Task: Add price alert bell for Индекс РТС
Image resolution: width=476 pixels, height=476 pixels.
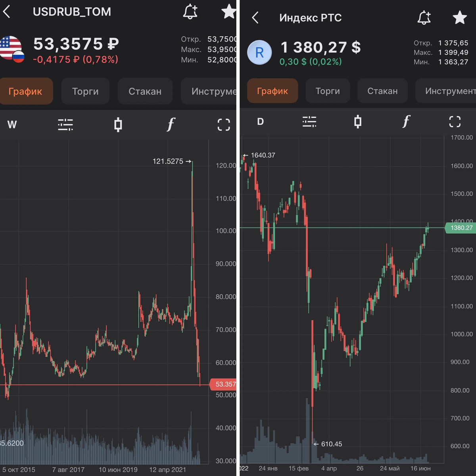Action: pyautogui.click(x=424, y=17)
